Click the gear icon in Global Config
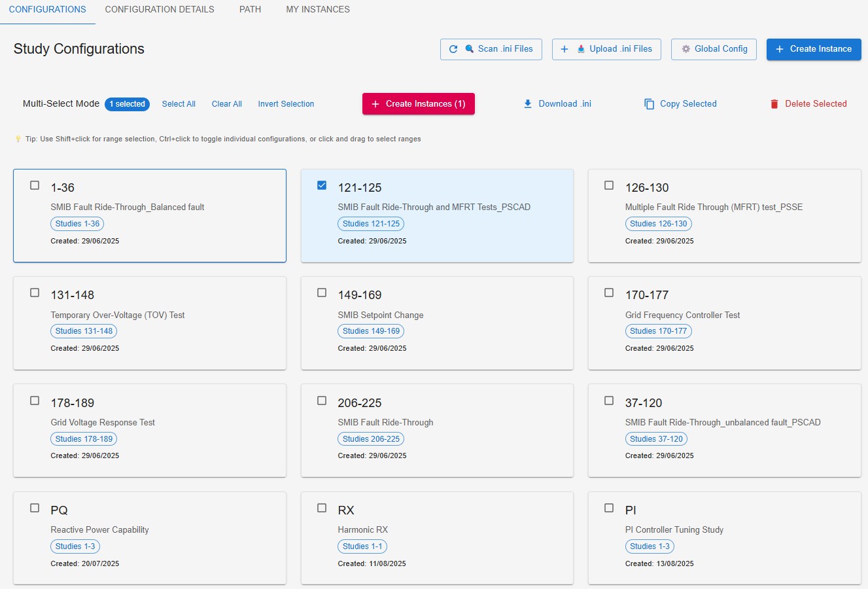This screenshot has width=868, height=589. [x=686, y=49]
